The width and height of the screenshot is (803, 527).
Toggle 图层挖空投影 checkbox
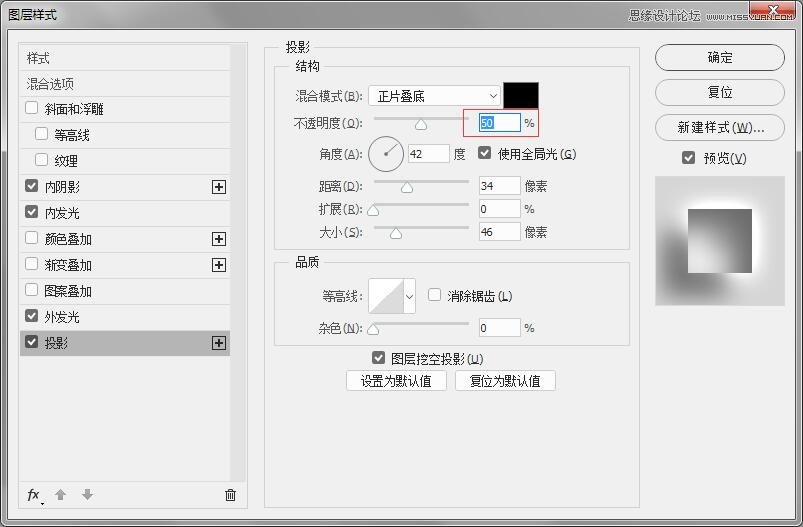pos(378,358)
